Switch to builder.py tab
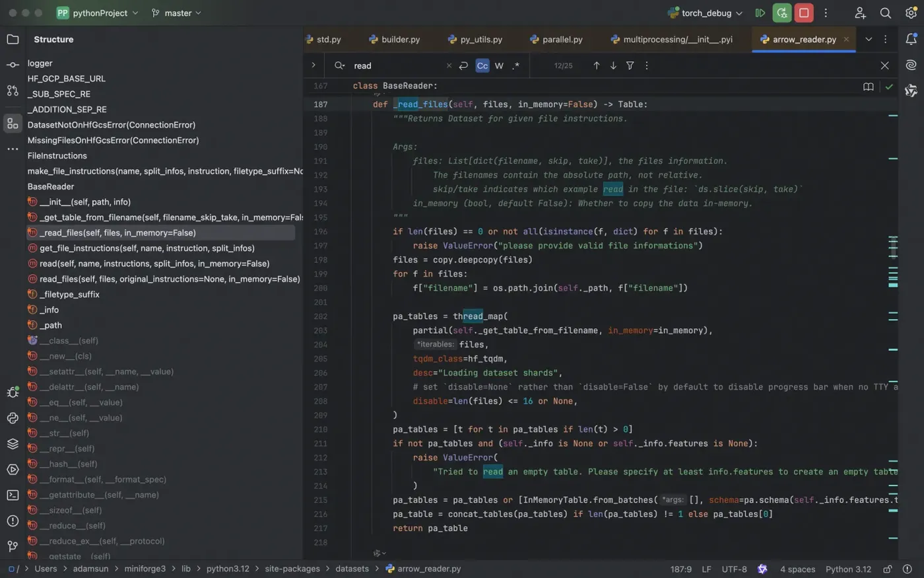The image size is (924, 578). point(395,40)
